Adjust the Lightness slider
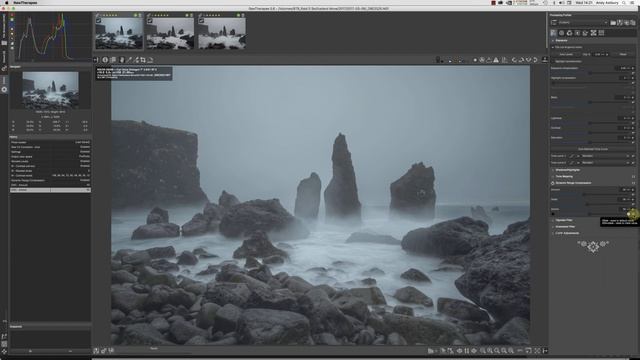The height and width of the screenshot is (360, 640). click(590, 123)
